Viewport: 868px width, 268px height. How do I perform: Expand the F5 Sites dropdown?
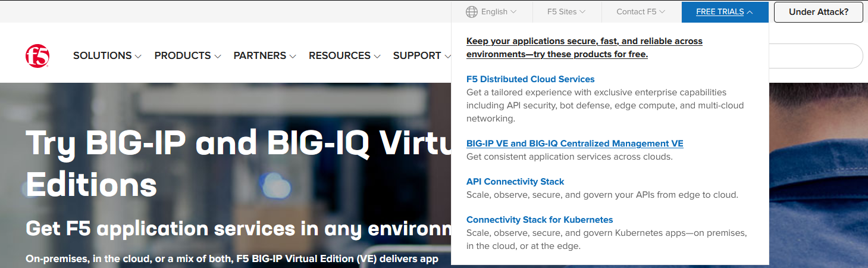click(x=566, y=12)
